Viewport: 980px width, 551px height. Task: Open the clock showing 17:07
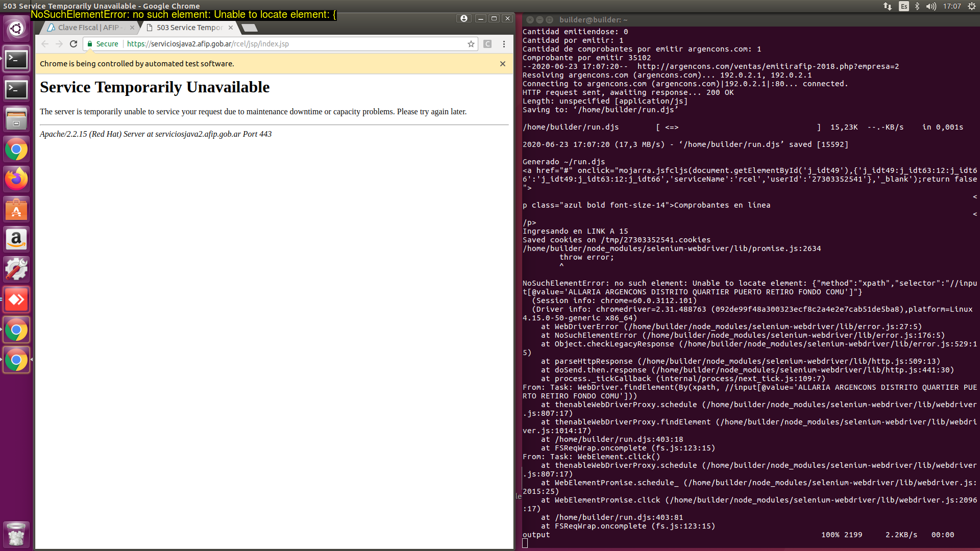(952, 6)
